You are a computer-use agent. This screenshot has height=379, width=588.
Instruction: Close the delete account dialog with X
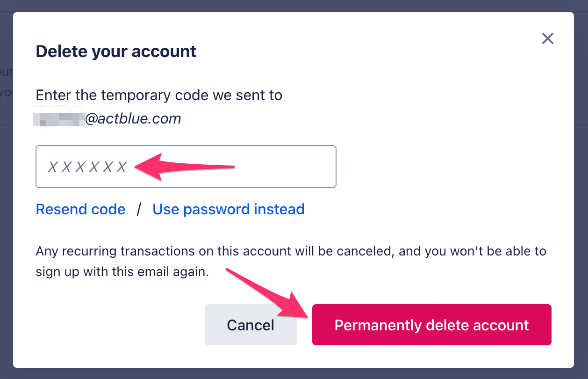(547, 38)
